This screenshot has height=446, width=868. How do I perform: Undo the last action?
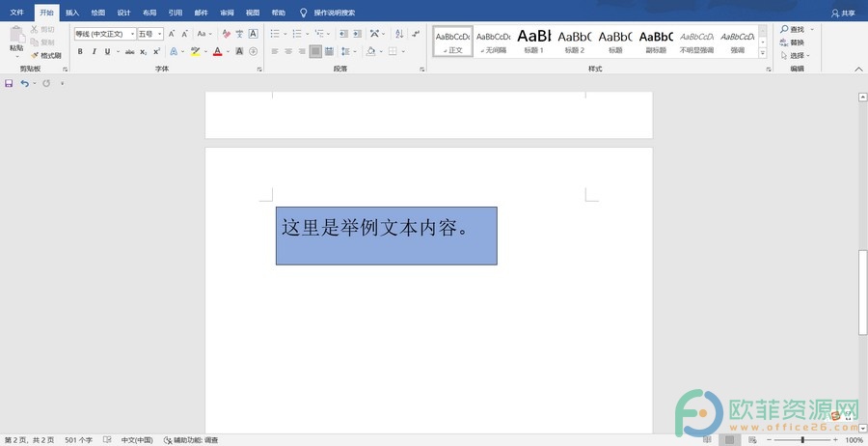pos(24,83)
